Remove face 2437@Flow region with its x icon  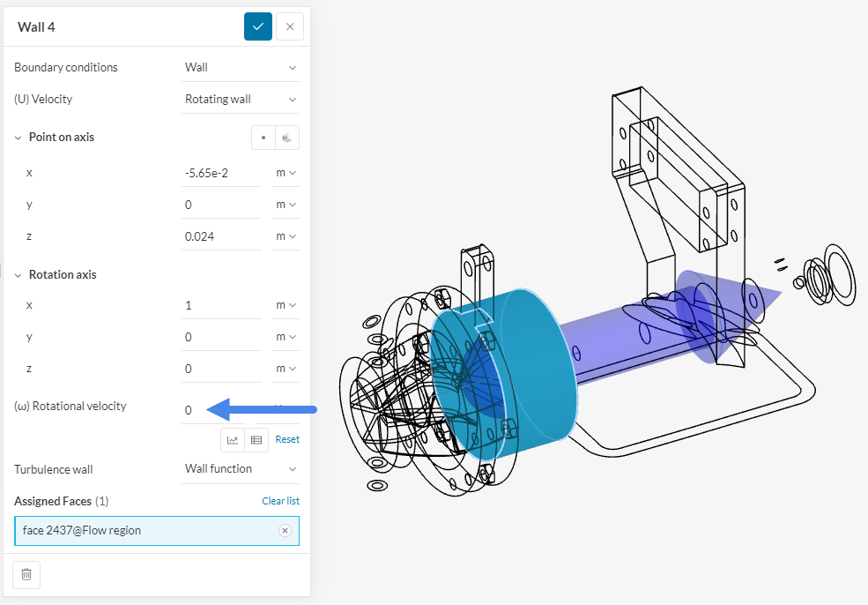click(285, 530)
